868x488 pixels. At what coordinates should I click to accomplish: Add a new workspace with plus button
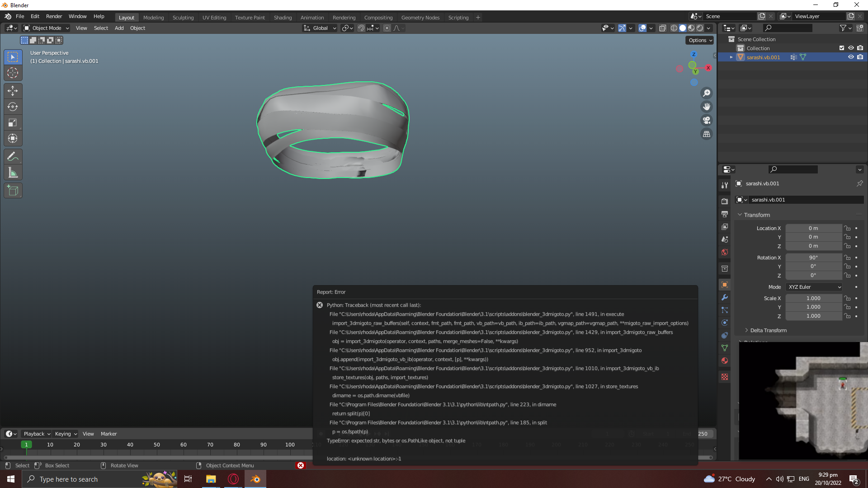tap(478, 18)
